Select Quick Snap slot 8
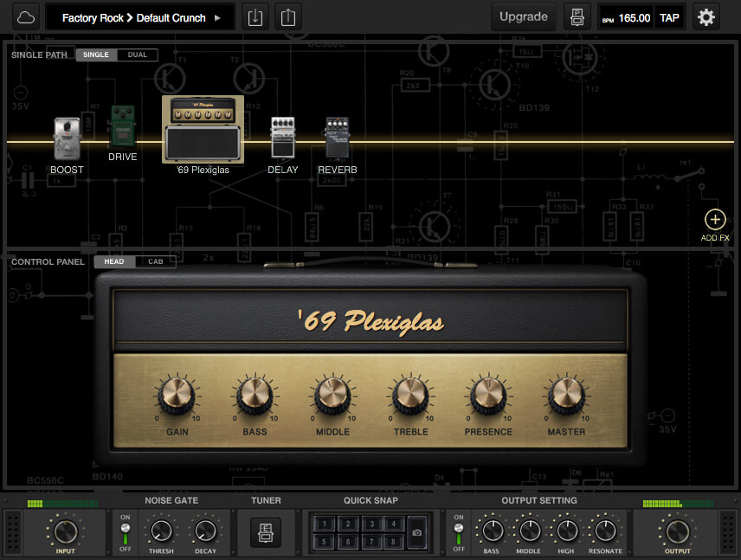Screen dimensions: 741x560 click(394, 542)
